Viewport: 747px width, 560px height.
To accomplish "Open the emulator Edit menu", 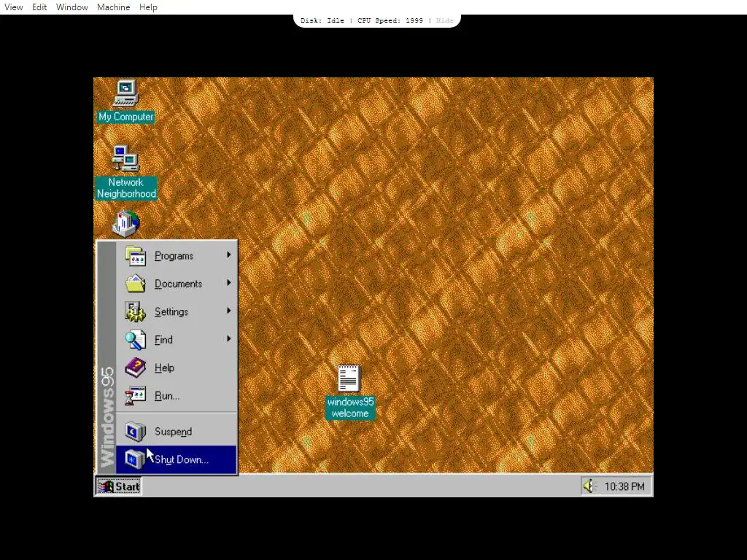I will coord(39,7).
